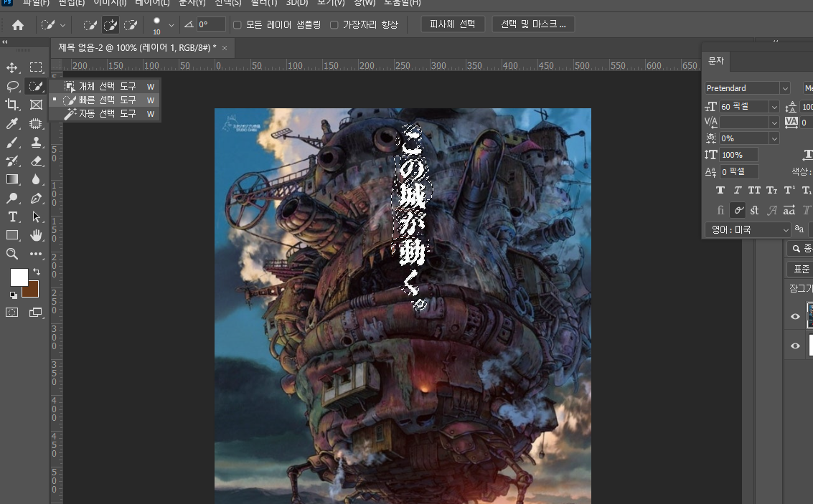Select the Eraser tool
The image size is (813, 504).
pyautogui.click(x=36, y=161)
